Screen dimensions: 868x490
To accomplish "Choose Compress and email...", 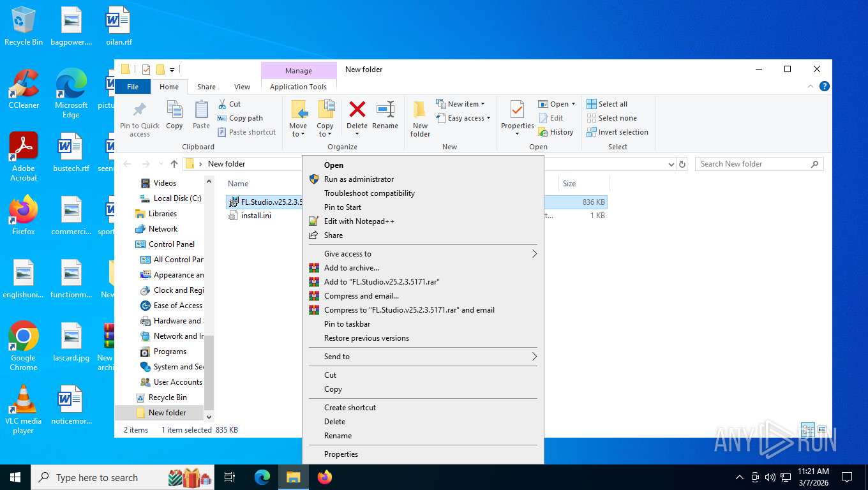I will (x=423, y=296).
